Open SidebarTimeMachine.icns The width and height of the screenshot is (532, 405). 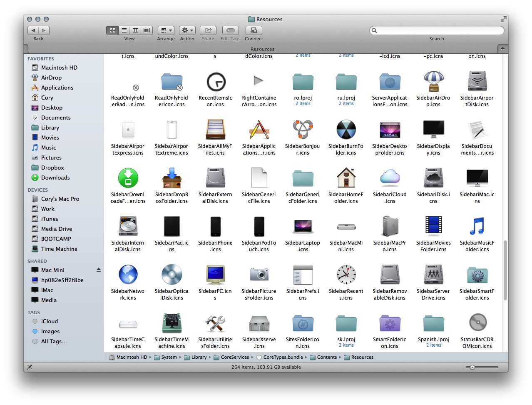(172, 323)
